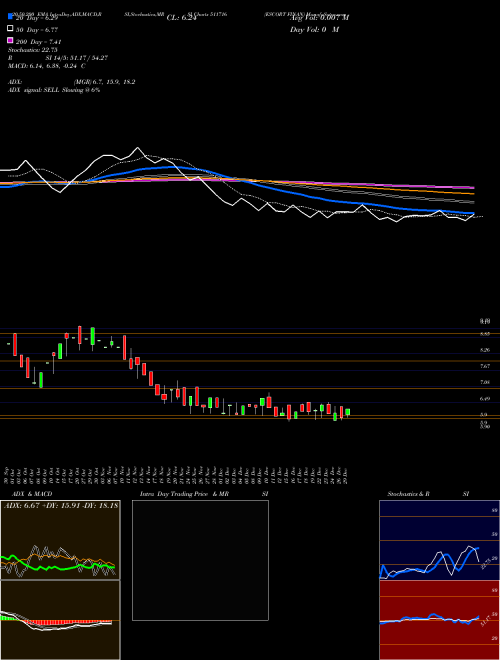Click the white 50 Day legend swatch

(10, 29)
